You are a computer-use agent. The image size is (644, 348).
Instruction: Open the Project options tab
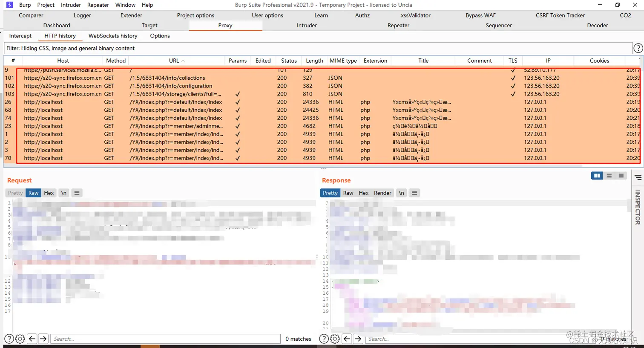[195, 15]
